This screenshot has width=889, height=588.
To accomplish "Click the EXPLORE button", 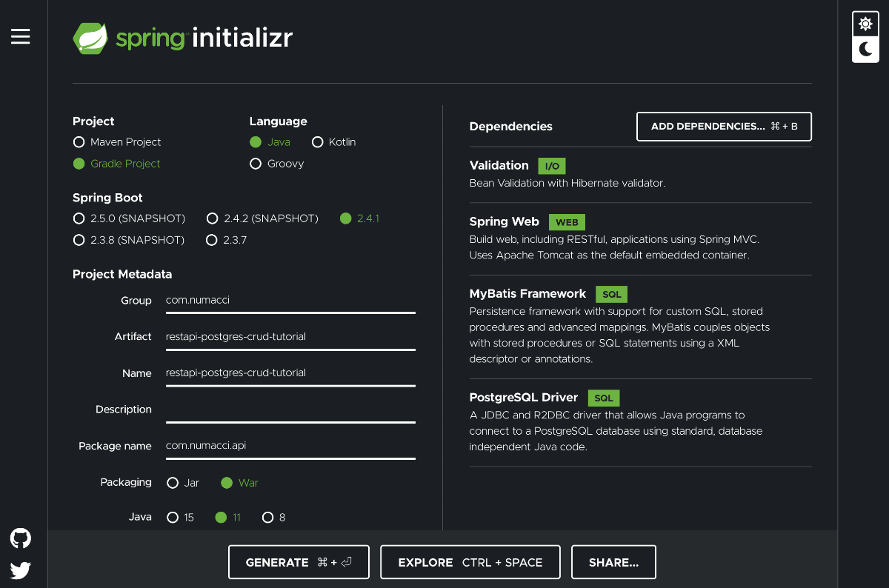I will coord(470,562).
